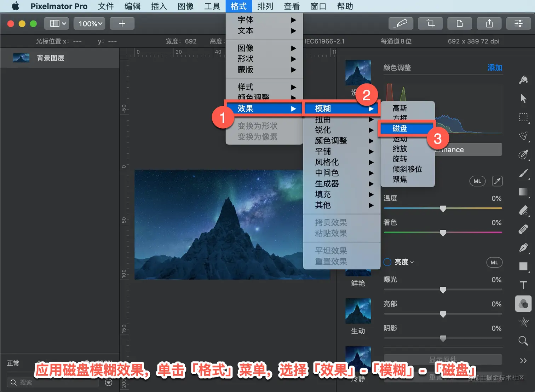Expand the 亮度 section chevron
Image resolution: width=535 pixels, height=392 pixels.
point(412,262)
